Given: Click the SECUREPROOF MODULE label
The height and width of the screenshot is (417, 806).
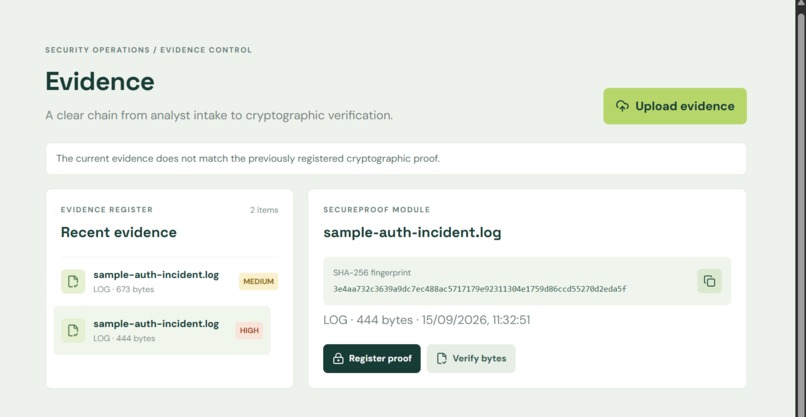Looking at the screenshot, I should coord(377,210).
